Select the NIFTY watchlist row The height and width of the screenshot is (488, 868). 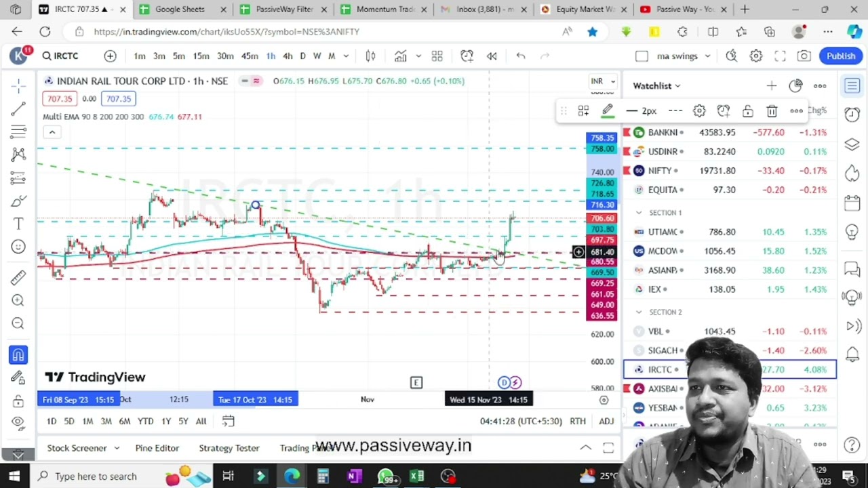tap(730, 171)
